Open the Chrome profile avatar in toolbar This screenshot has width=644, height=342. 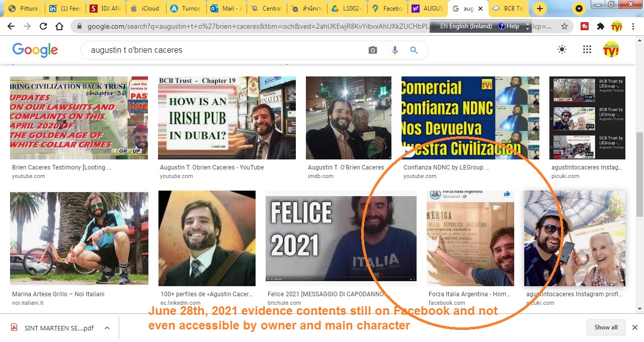(x=617, y=26)
